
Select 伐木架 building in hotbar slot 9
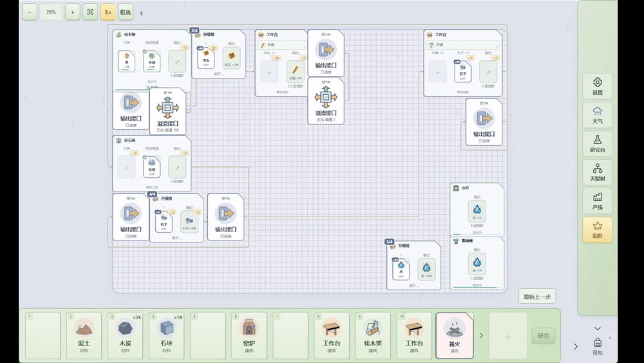[373, 335]
